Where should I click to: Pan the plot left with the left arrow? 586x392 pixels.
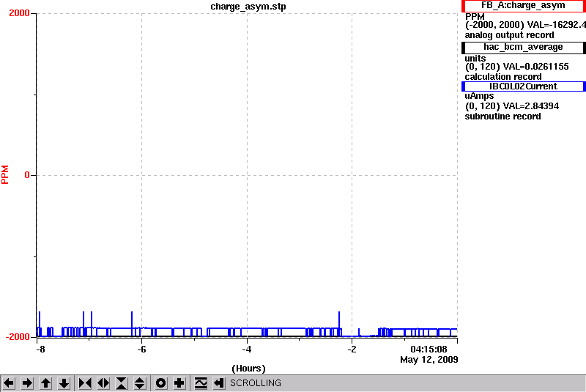9,383
